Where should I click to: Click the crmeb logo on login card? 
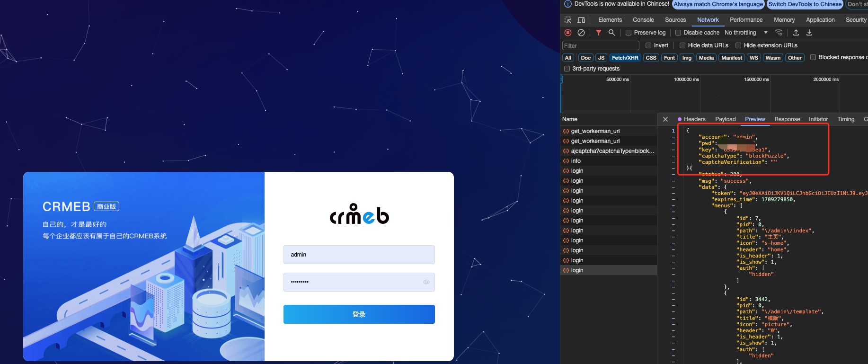click(359, 214)
